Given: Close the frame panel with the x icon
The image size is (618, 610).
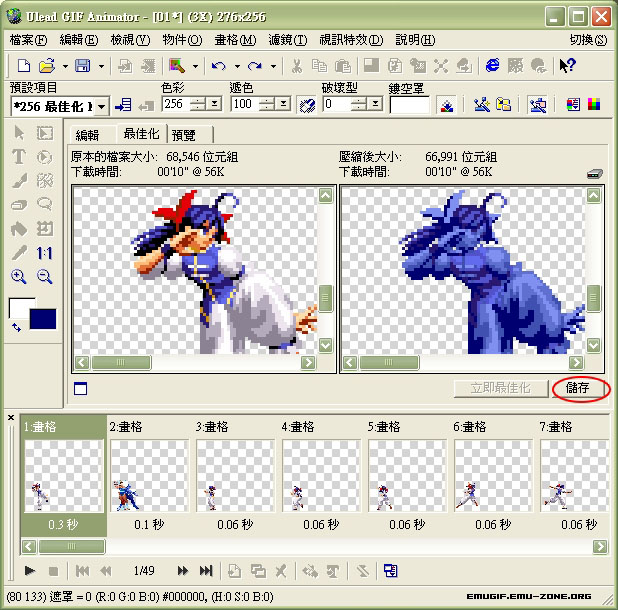Looking at the screenshot, I should pyautogui.click(x=11, y=418).
